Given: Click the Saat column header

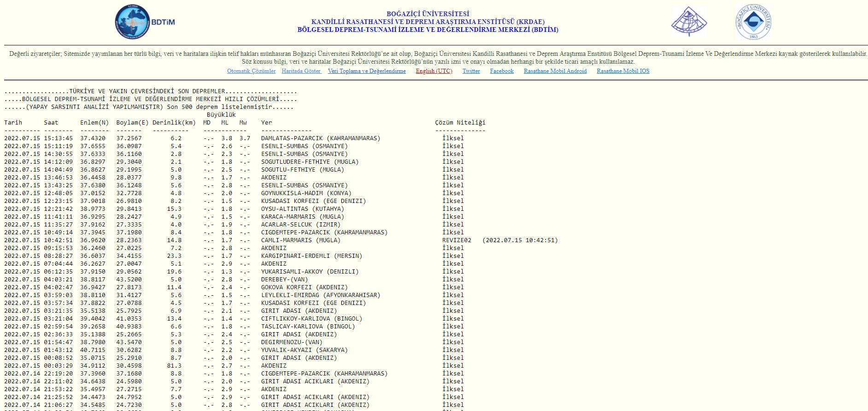Looking at the screenshot, I should point(51,123).
